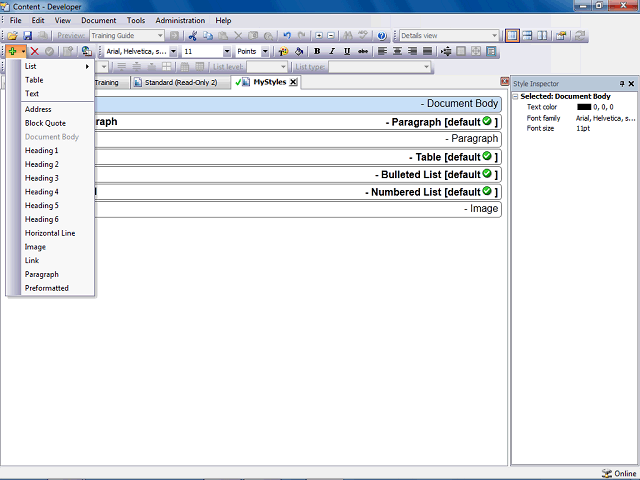
Task: Click the Open folder icon
Action: pos(12,36)
